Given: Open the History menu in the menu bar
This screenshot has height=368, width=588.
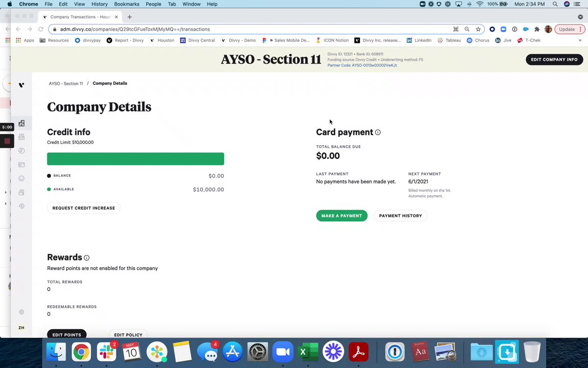Looking at the screenshot, I should tap(100, 4).
